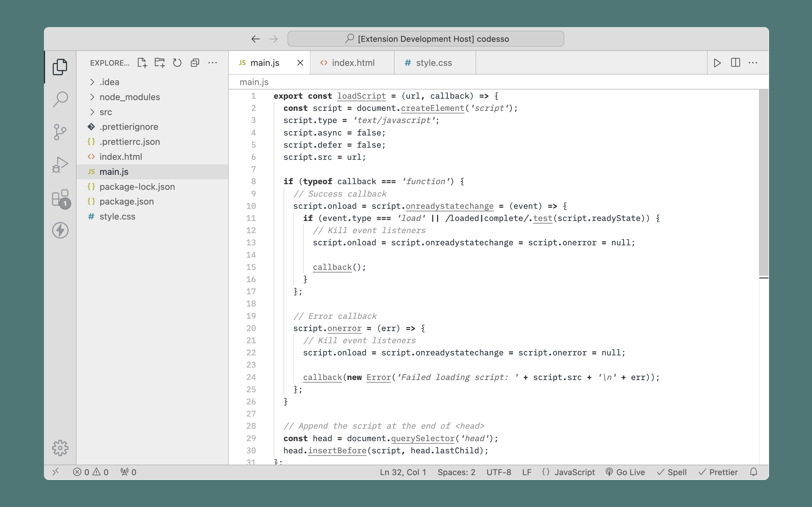Click the lightning bolt activity bar icon

[61, 230]
